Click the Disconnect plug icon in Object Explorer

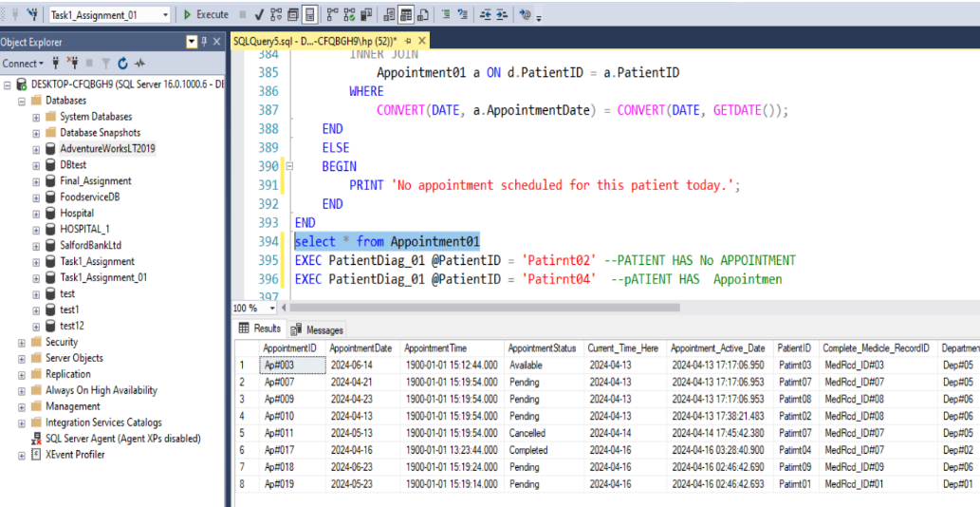click(x=73, y=64)
